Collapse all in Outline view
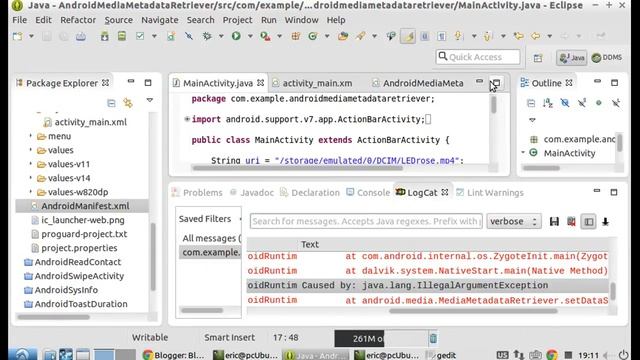 tap(531, 103)
